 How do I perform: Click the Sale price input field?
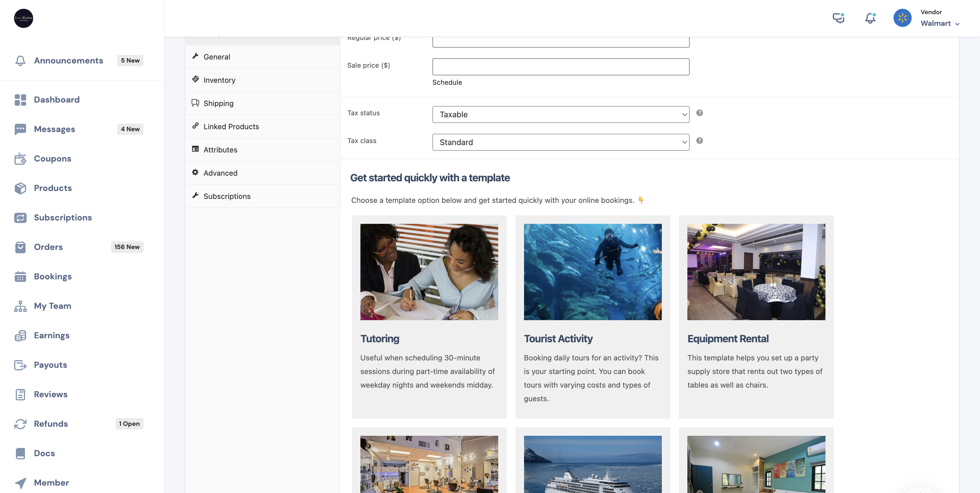561,67
